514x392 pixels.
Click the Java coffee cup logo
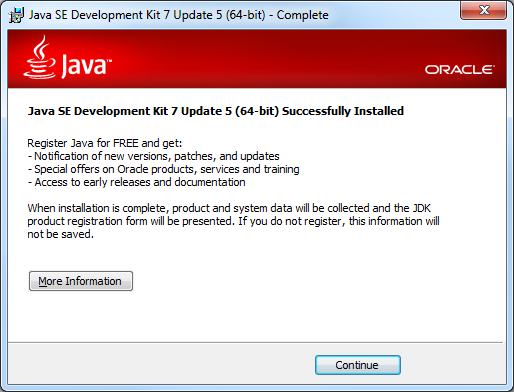coord(40,58)
